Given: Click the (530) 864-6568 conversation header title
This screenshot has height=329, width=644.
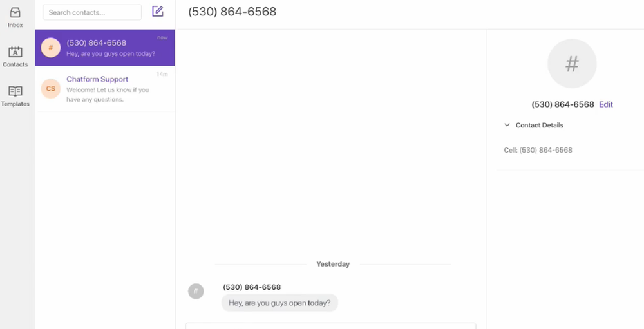Looking at the screenshot, I should 232,12.
